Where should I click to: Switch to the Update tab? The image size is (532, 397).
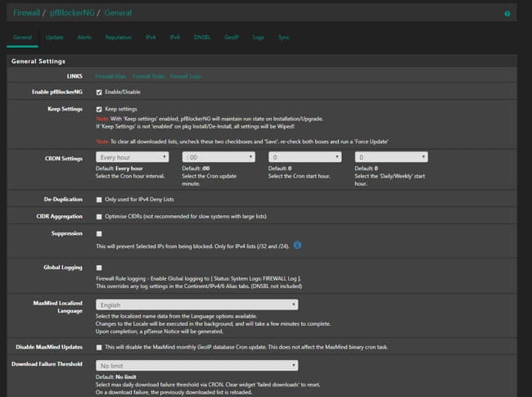pos(54,38)
